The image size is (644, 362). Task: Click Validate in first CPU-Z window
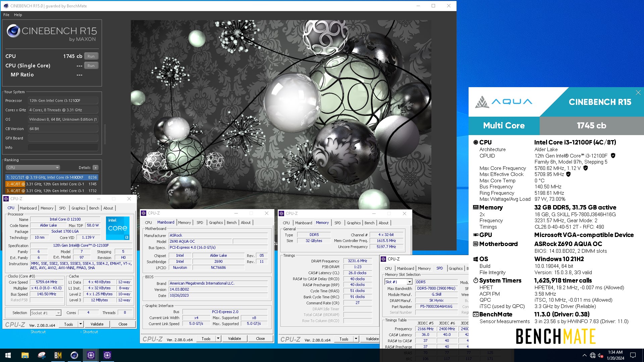[x=97, y=324]
